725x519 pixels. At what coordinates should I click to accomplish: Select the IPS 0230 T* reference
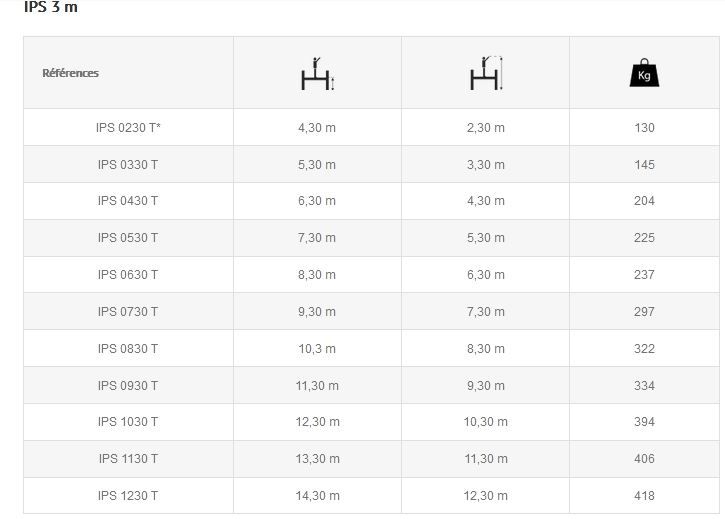click(x=128, y=128)
